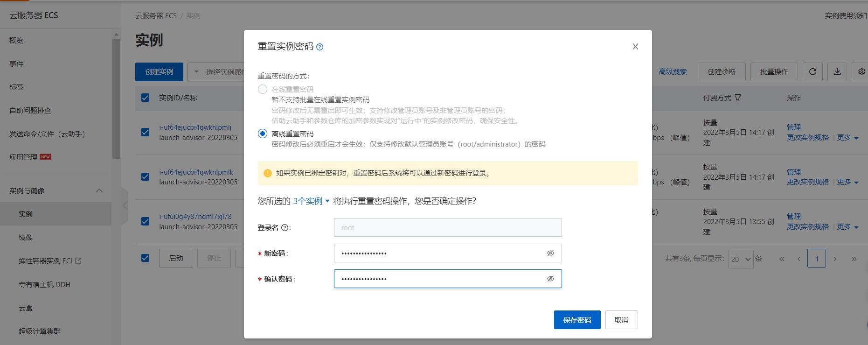The image size is (868, 345).
Task: Open 更多 menu for instance ending 7xjl78
Action: point(847,227)
